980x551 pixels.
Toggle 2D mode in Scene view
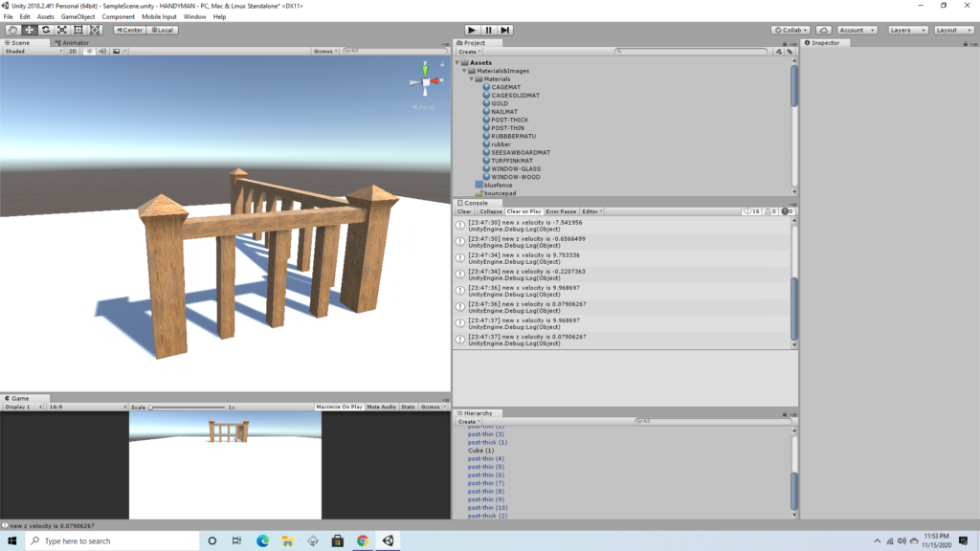72,51
